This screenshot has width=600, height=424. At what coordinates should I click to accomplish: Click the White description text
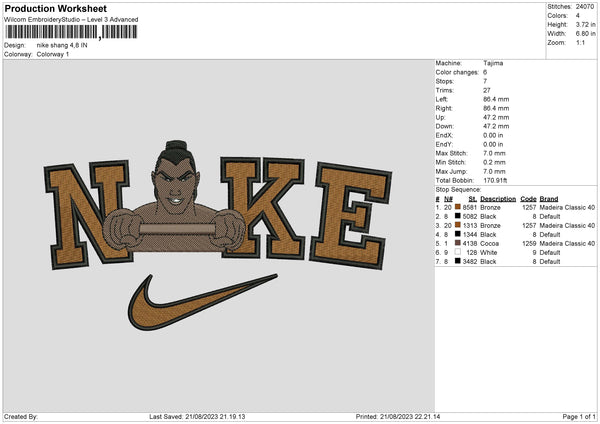[489, 253]
